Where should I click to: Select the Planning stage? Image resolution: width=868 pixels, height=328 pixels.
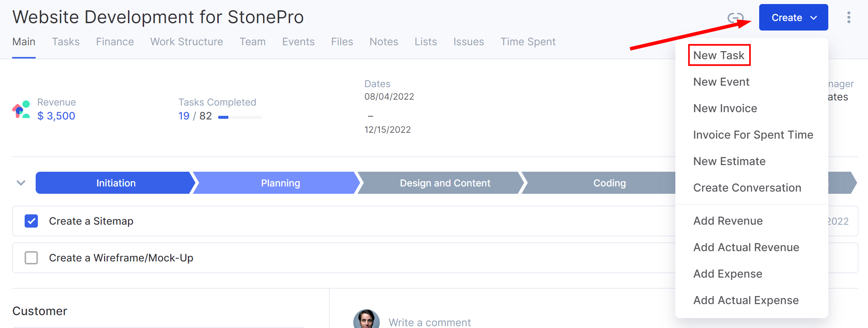click(280, 183)
